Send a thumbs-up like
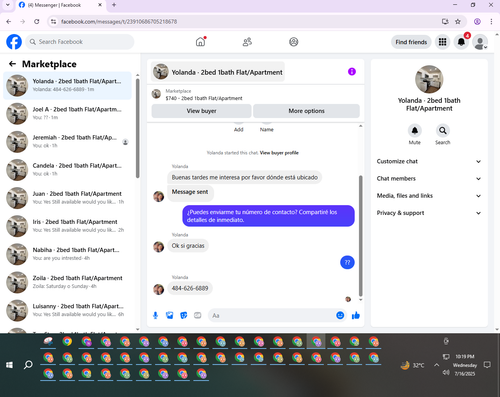Image resolution: width=500 pixels, height=397 pixels. coord(356,315)
